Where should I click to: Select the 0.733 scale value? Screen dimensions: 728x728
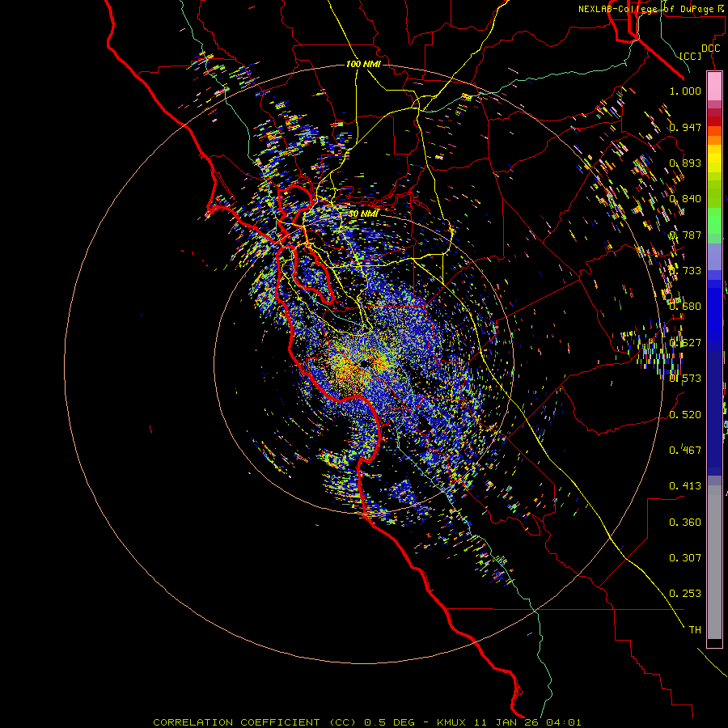coord(685,271)
